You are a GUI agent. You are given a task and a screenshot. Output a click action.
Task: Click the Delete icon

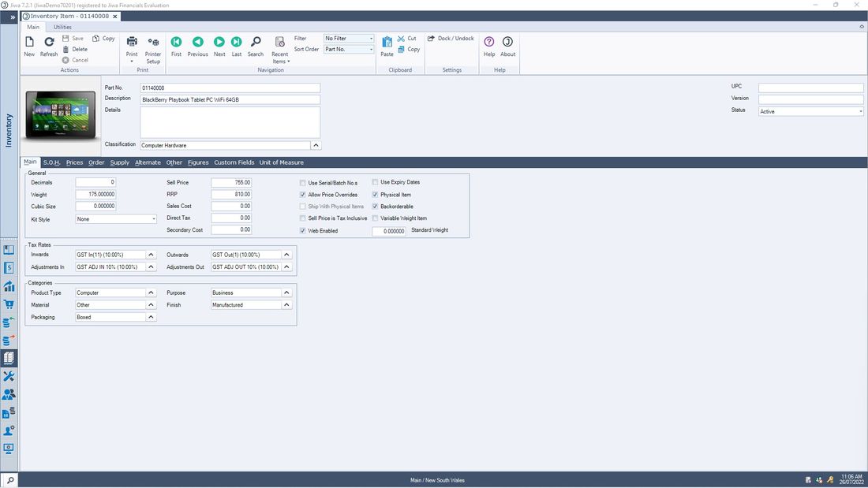(65, 49)
